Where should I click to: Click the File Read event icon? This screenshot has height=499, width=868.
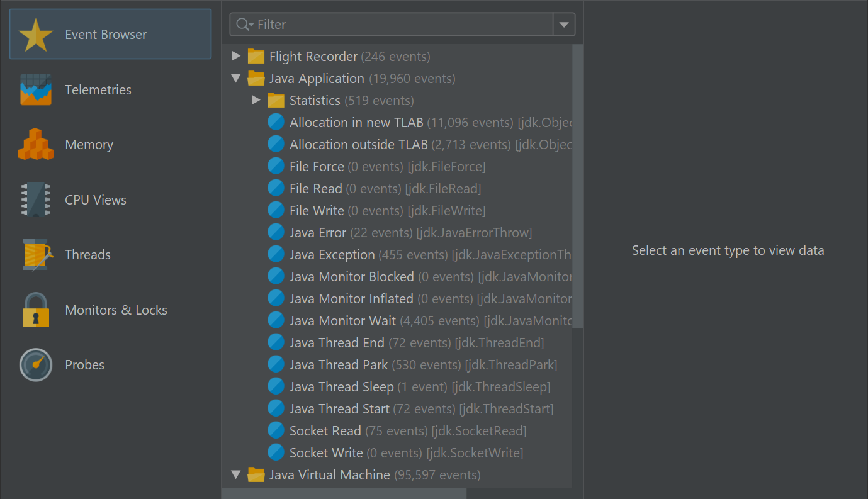pos(276,188)
